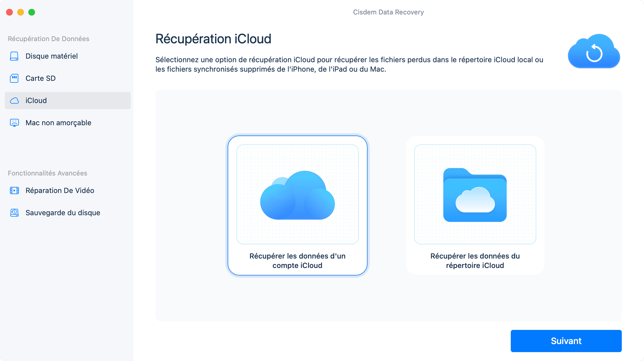The width and height of the screenshot is (644, 361).
Task: Open the Disque matériel section
Action: tap(68, 56)
